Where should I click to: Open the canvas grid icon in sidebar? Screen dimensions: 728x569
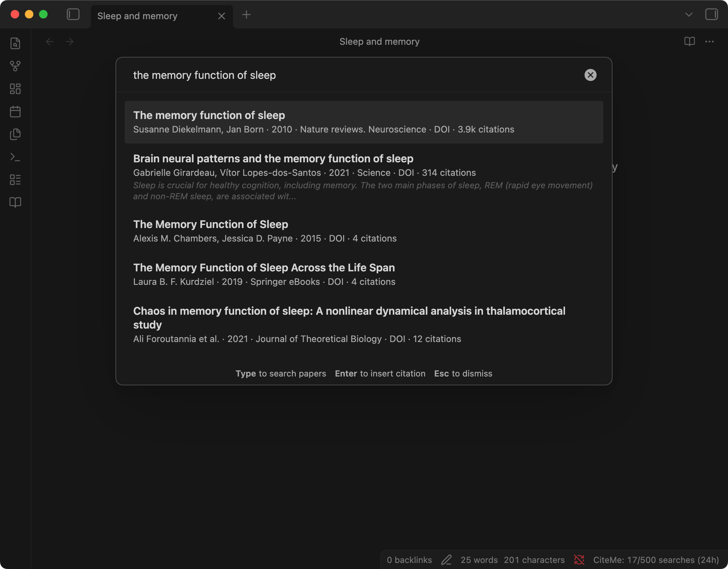coord(15,89)
